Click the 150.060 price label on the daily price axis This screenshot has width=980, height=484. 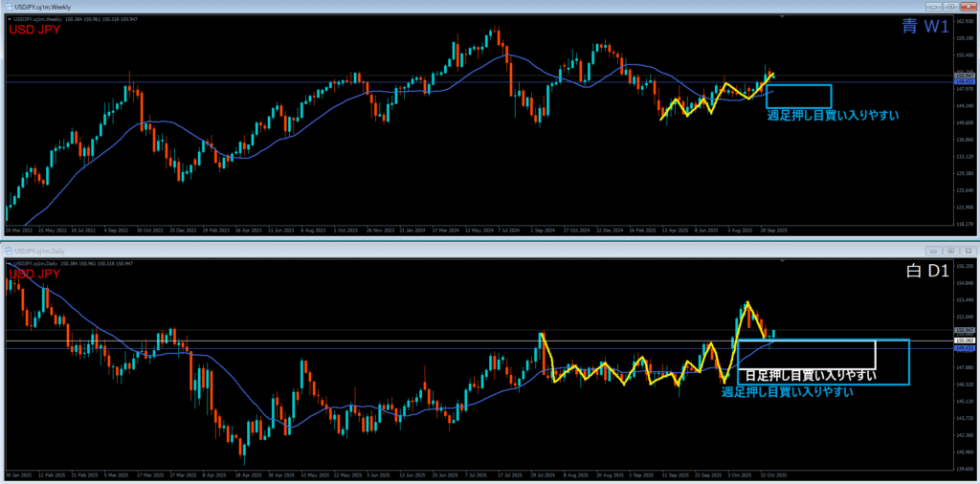[964, 341]
